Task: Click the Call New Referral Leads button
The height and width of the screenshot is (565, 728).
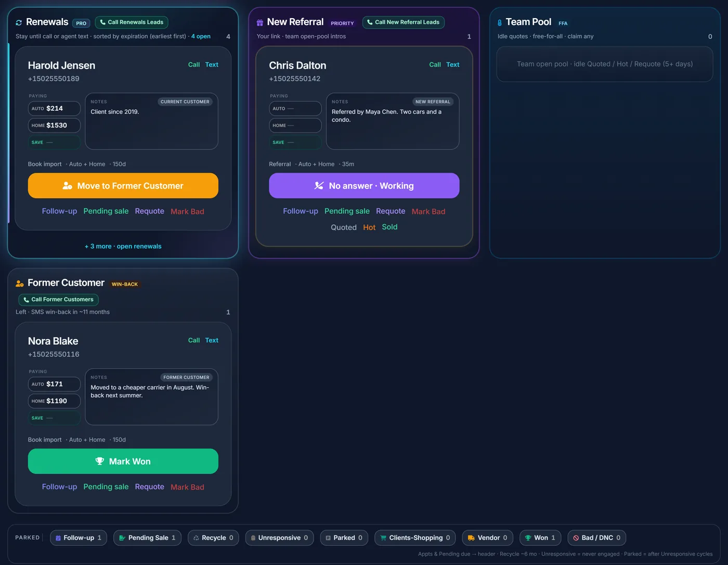Action: click(x=404, y=22)
